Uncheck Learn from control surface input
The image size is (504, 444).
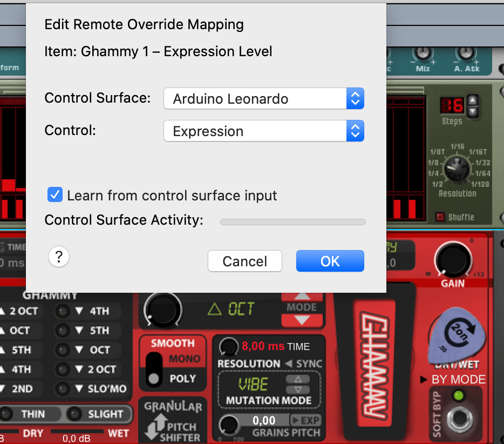(55, 195)
